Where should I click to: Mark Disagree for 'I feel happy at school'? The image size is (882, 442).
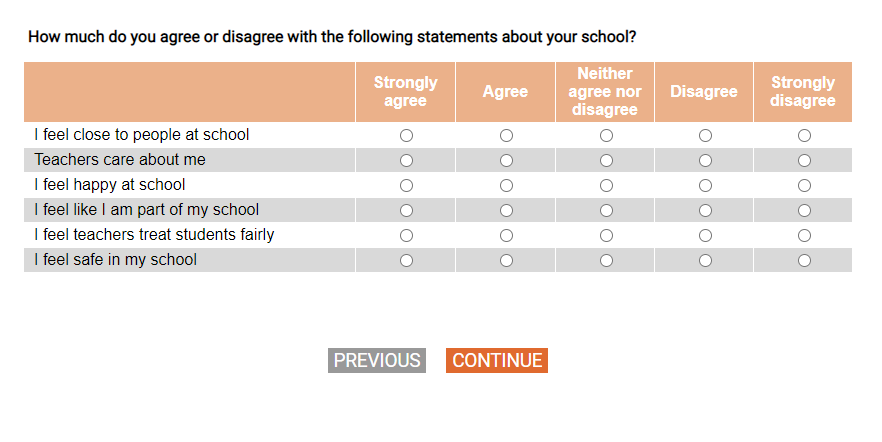click(x=705, y=185)
